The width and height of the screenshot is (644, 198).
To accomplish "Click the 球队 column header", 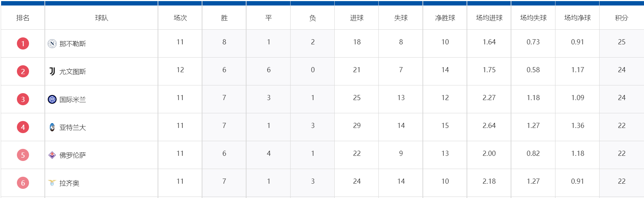I will pyautogui.click(x=101, y=18).
